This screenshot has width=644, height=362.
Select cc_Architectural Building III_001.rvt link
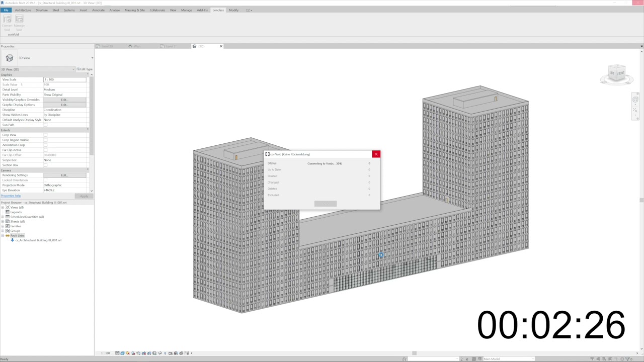click(x=38, y=240)
